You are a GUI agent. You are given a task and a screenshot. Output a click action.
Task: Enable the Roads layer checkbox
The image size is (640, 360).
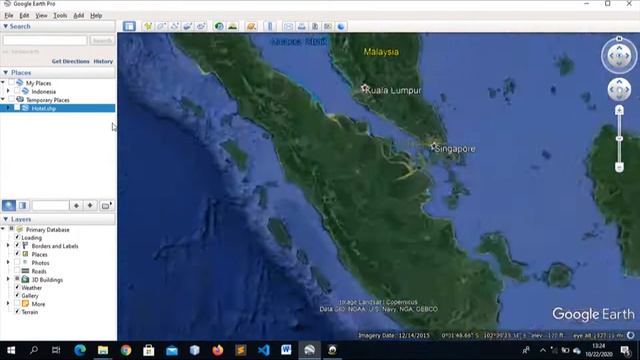coord(17,271)
